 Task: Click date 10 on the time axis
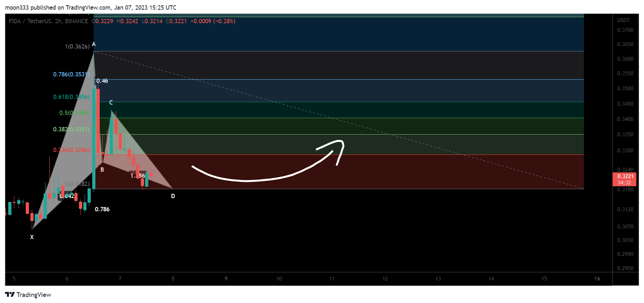coord(279,279)
